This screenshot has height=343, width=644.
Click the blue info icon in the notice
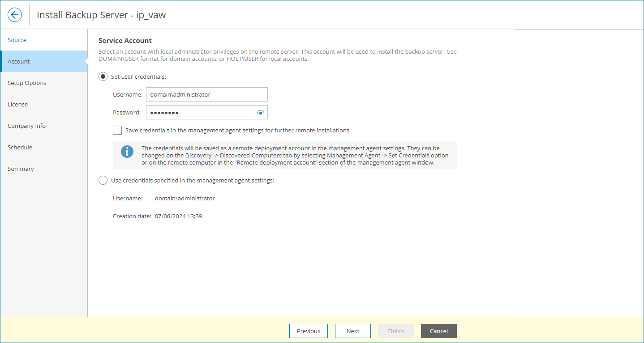[x=127, y=151]
